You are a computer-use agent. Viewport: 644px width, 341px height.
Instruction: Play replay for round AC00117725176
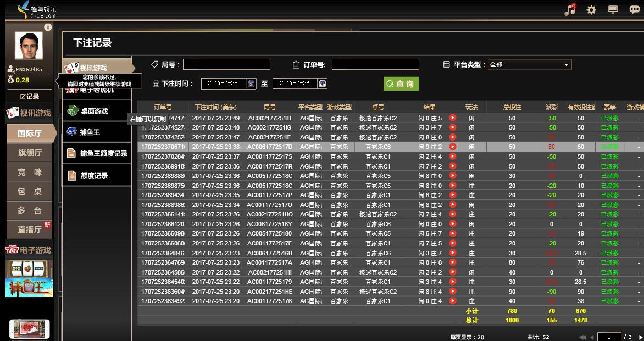tap(453, 301)
